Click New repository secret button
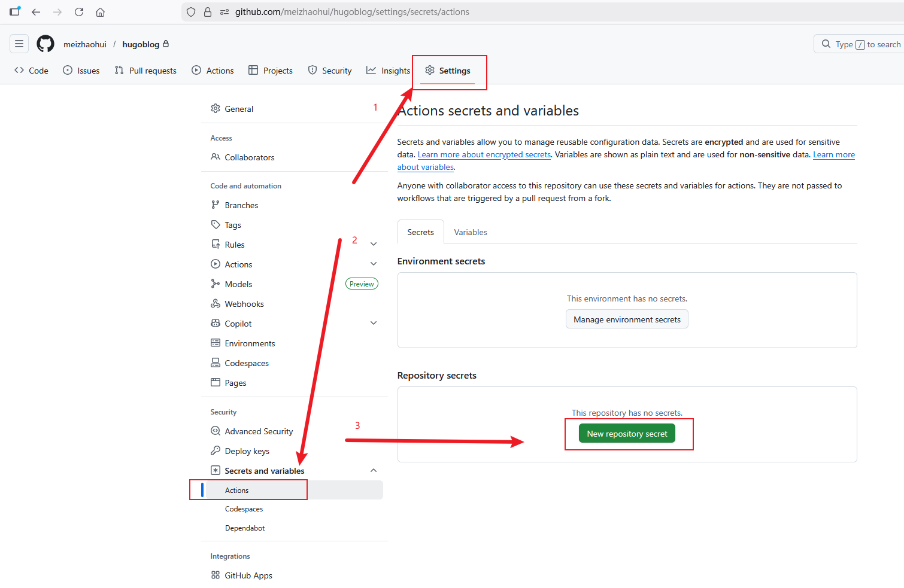Viewport: 904px width, 588px height. [x=627, y=434]
